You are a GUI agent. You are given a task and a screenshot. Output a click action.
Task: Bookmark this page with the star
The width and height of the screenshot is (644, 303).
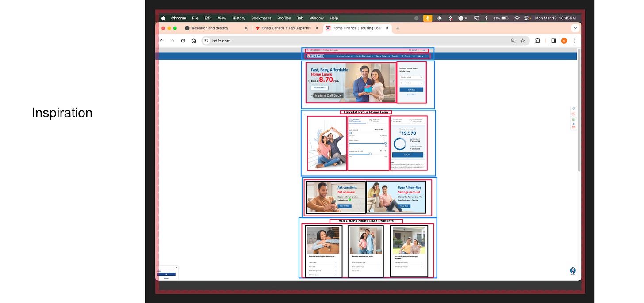pos(523,41)
